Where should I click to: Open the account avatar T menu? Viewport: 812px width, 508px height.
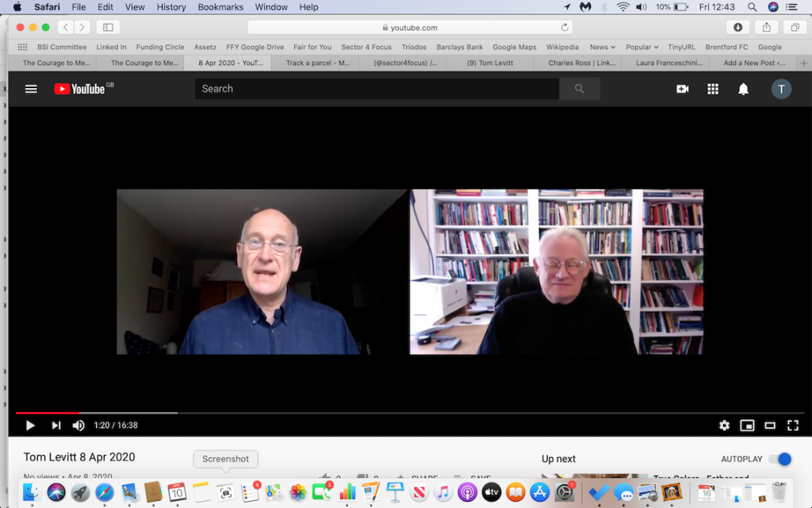tap(781, 89)
